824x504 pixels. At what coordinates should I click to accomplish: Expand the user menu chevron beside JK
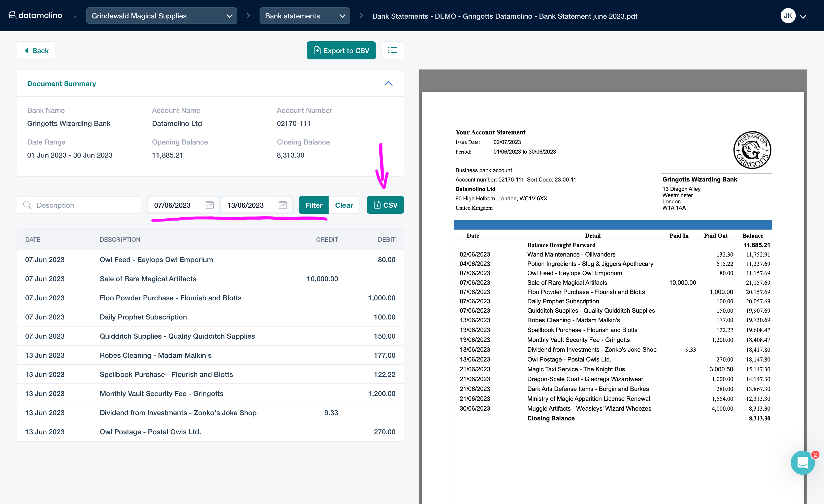coord(803,16)
